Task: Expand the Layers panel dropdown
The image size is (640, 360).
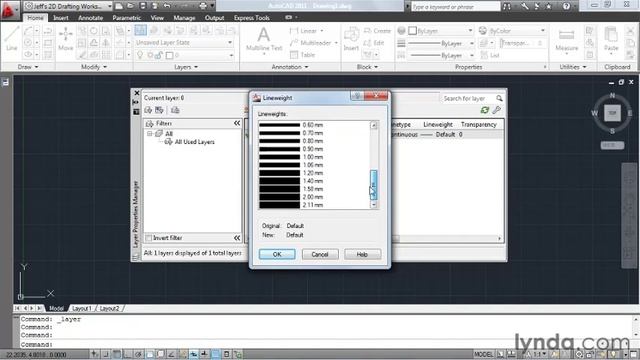Action: [186, 67]
